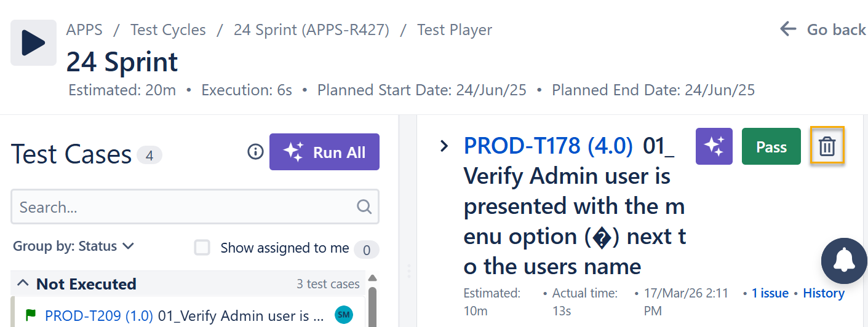Click the Go back arrow

[788, 29]
